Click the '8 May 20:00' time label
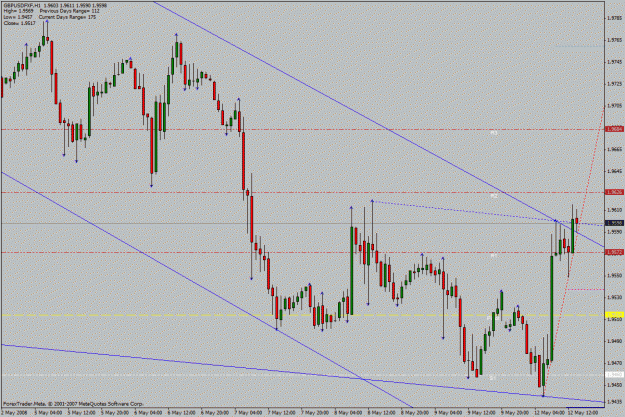Screen dimensions: 625x417 click(415, 413)
